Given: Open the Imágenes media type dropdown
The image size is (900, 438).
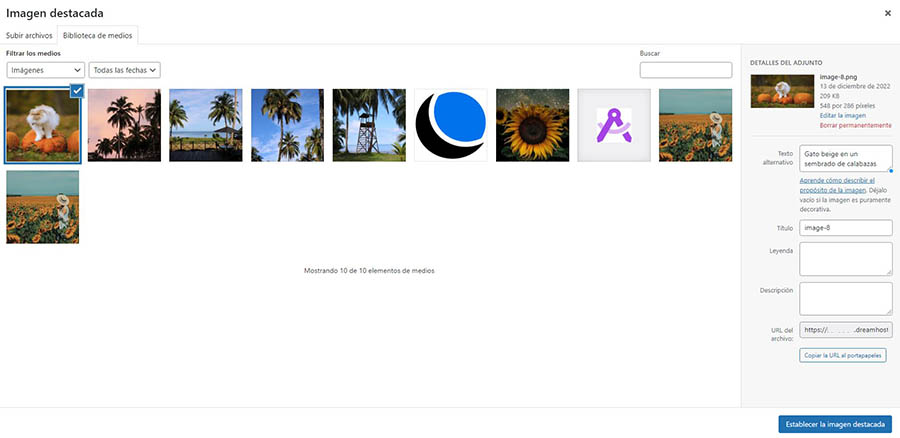Looking at the screenshot, I should coord(45,70).
